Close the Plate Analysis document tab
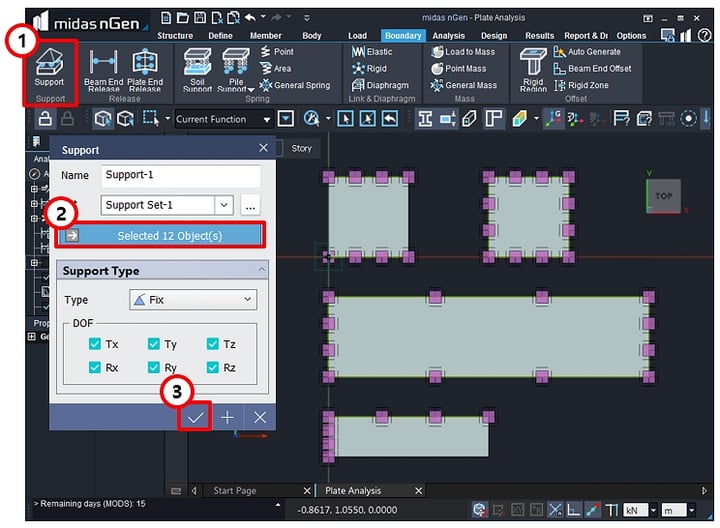720x528 pixels. coord(418,491)
